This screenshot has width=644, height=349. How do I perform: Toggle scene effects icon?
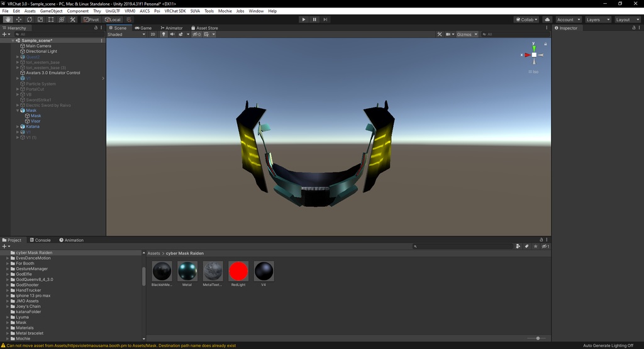click(x=180, y=35)
